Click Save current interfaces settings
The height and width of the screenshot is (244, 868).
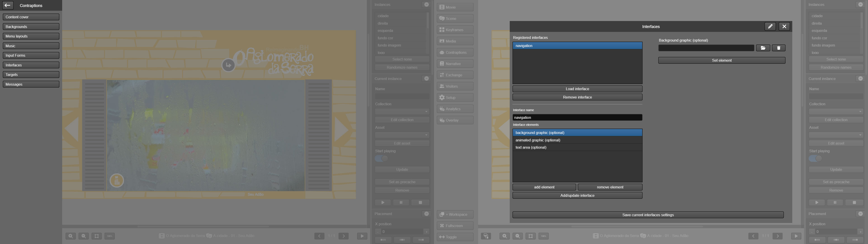(648, 215)
